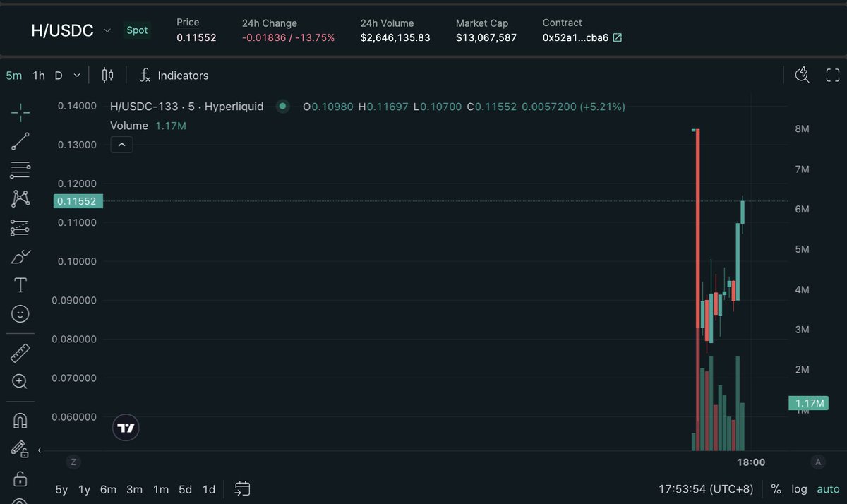This screenshot has width=847, height=504.
Task: Click the 0x52a1...cba6 contract address
Action: [x=575, y=37]
